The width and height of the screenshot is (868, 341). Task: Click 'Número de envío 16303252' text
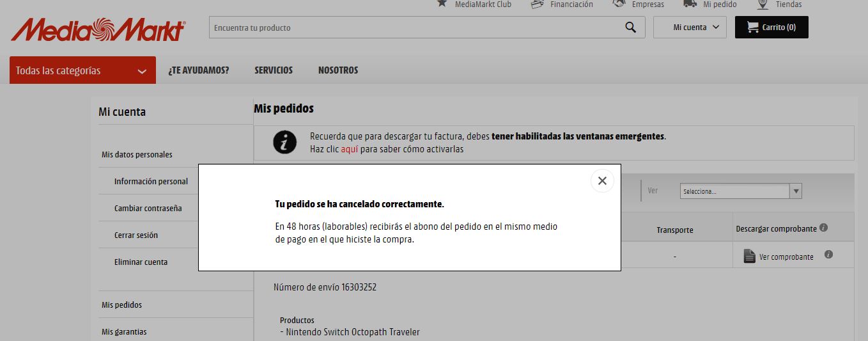click(x=325, y=287)
